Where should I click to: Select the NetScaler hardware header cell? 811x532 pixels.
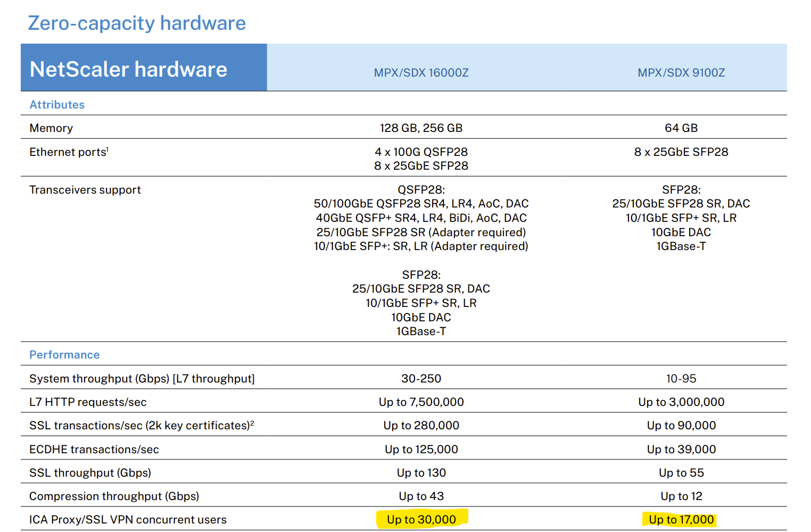click(x=128, y=69)
